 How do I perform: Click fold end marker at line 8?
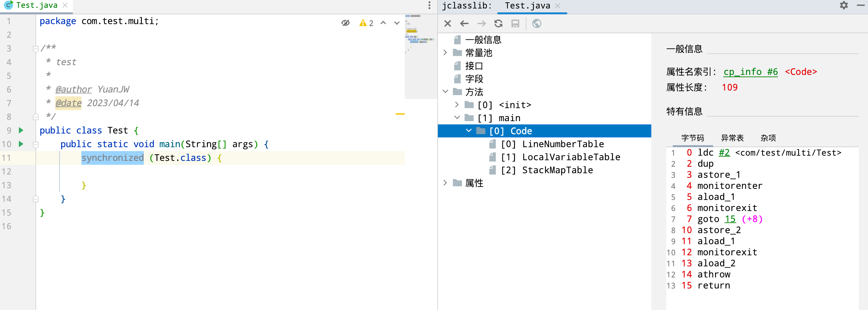[x=36, y=117]
